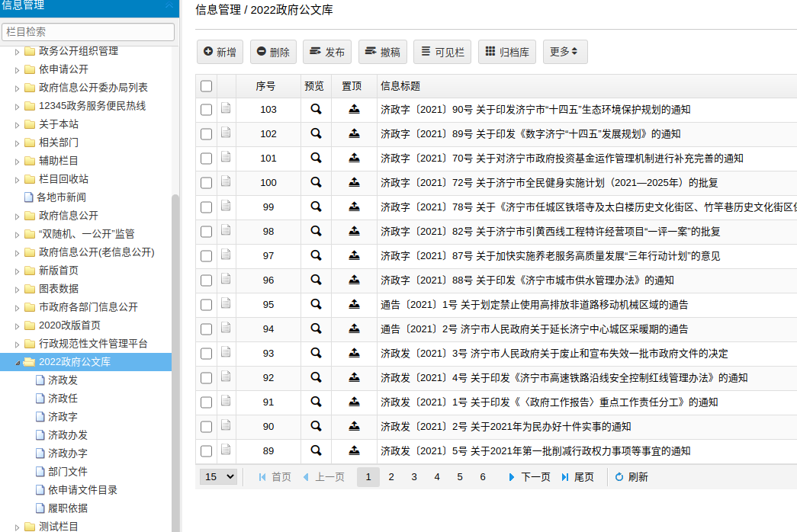The width and height of the screenshot is (797, 532).
Task: Click the 济政发 page icon in tree
Action: (40, 380)
